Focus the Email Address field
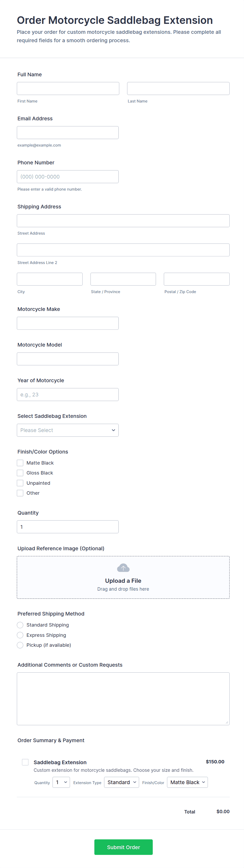 68,133
